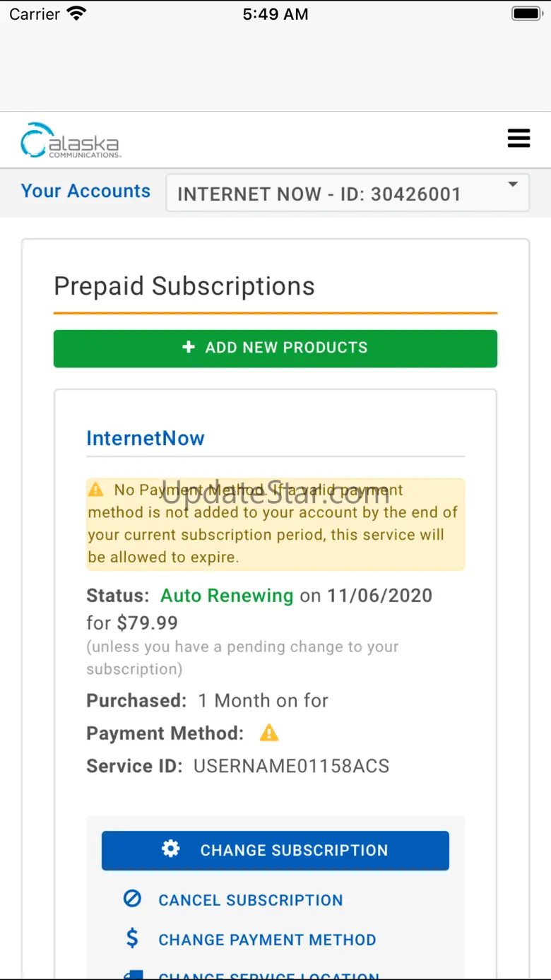
Task: Tap the Prepaid Subscriptions heading
Action: click(x=184, y=286)
